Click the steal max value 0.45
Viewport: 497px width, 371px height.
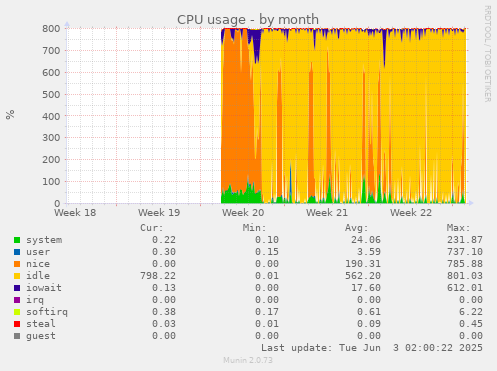coord(471,324)
